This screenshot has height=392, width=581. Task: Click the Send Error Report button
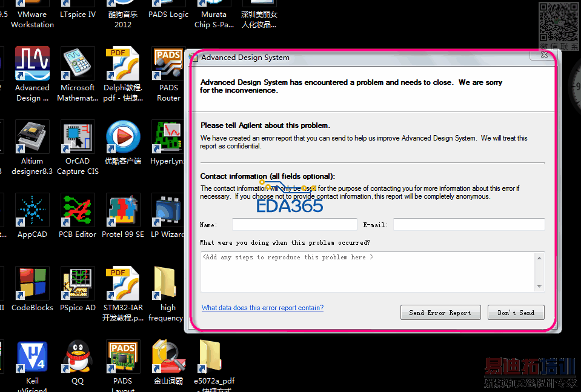[440, 313]
